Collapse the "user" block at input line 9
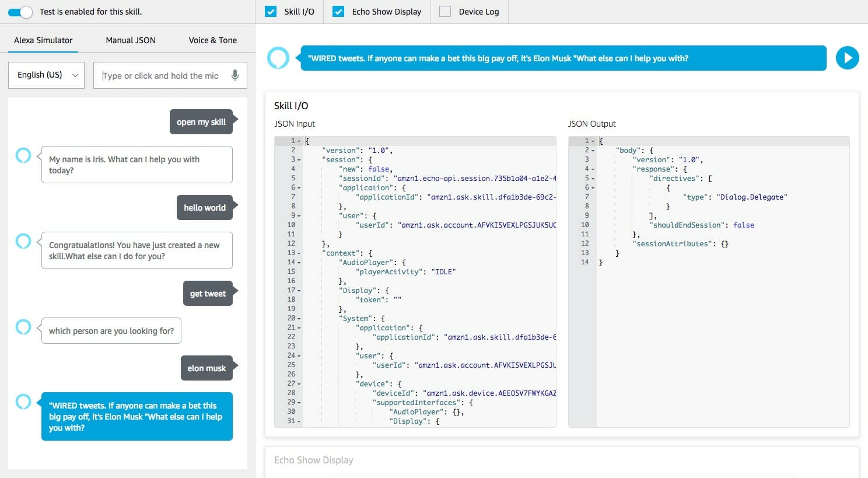 point(299,216)
